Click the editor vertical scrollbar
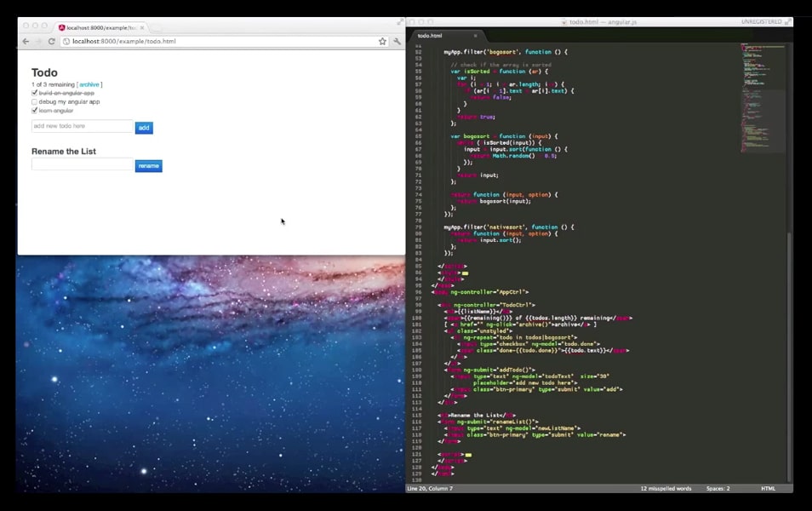The height and width of the screenshot is (511, 812). pos(789,358)
